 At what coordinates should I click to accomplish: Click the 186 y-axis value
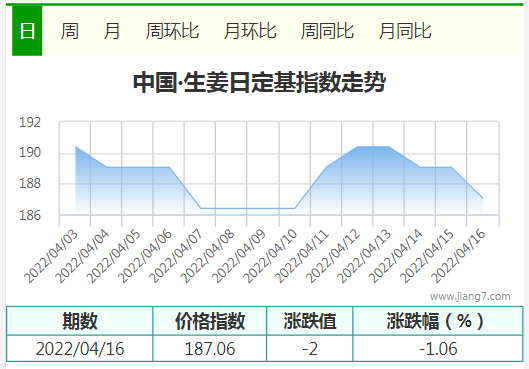[x=30, y=215]
